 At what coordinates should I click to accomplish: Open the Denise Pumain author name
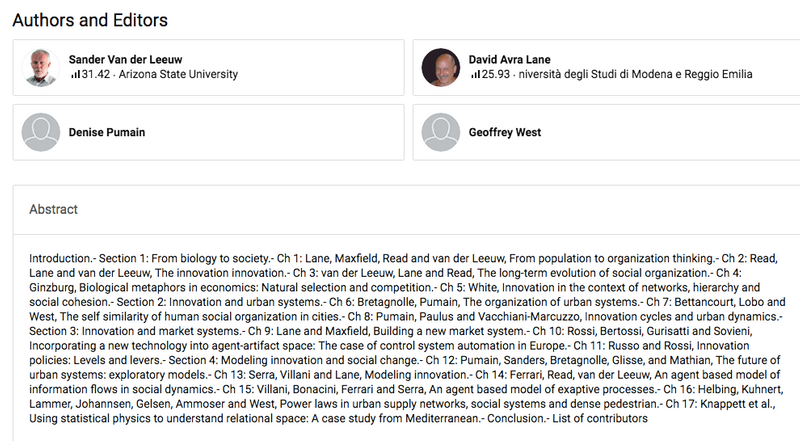109,131
